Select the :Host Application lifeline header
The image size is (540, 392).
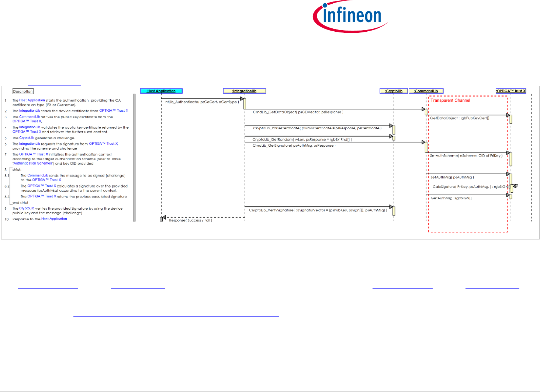tap(162, 91)
